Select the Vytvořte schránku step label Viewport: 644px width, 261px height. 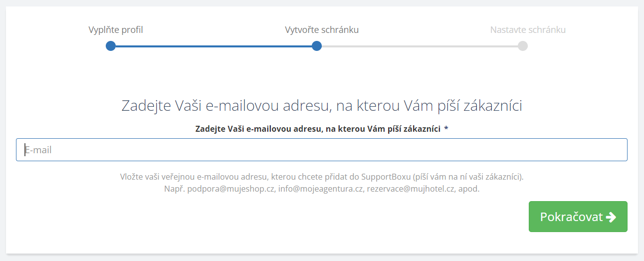coord(322,30)
